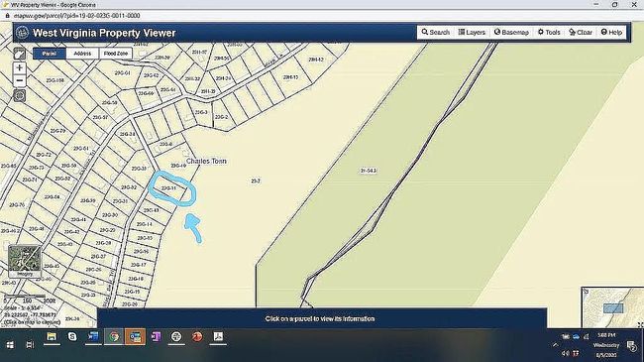Switch to the Imagery basemap thumbnail
The width and height of the screenshot is (644, 362).
click(25, 261)
